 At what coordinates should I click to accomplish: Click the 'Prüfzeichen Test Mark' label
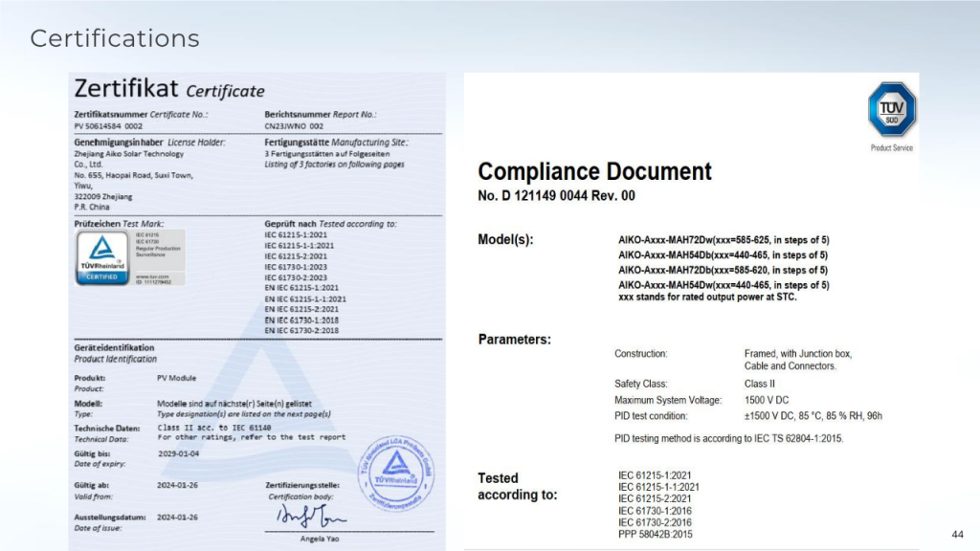119,224
